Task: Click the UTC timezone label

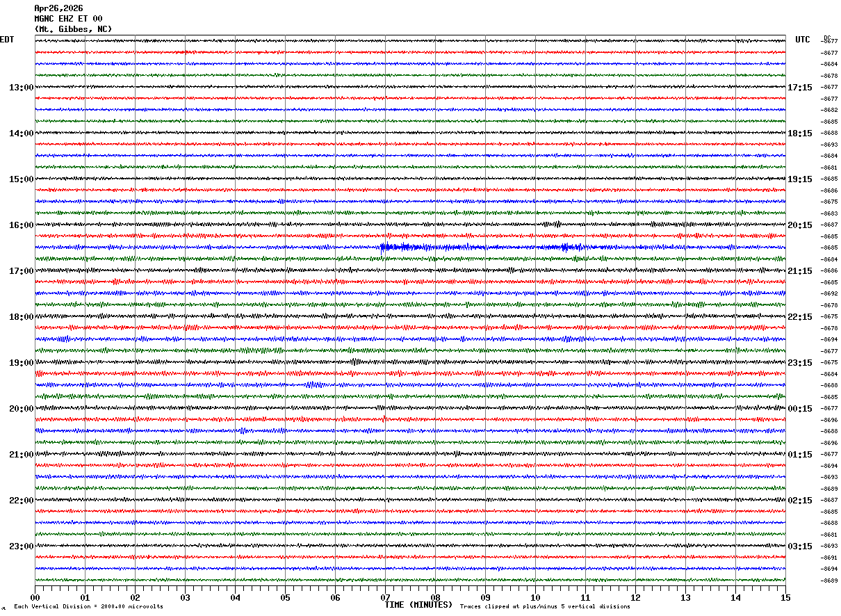Action: [x=803, y=40]
